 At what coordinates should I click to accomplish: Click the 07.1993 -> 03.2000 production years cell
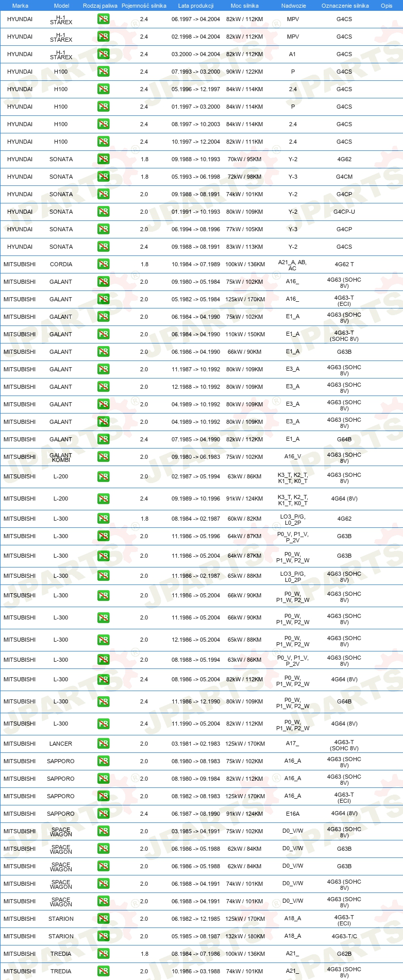pos(196,72)
